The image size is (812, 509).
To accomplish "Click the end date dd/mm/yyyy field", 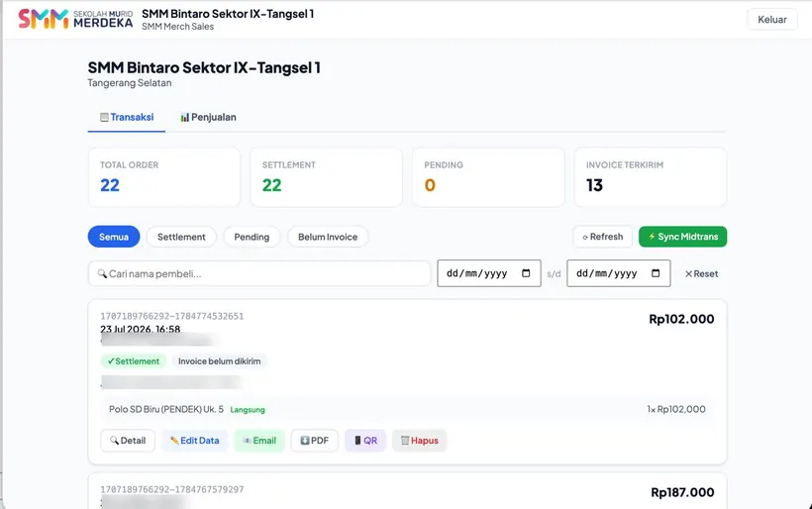I will [x=618, y=273].
